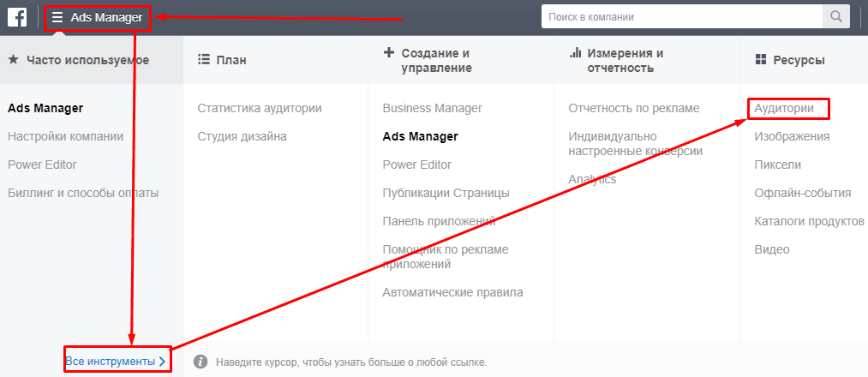868x377 pixels.
Task: Open Видео under Ресурсы
Action: [x=772, y=249]
